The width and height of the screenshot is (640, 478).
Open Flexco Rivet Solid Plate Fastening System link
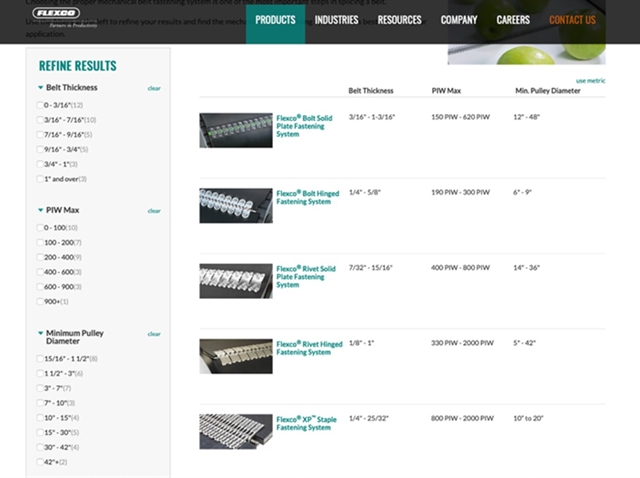click(x=306, y=276)
